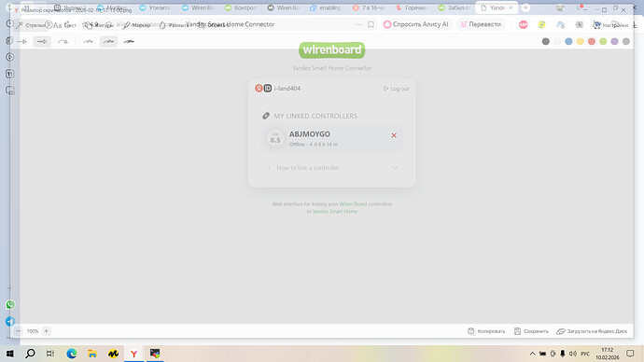Switch to the Забыл от browser tab

tap(455, 7)
